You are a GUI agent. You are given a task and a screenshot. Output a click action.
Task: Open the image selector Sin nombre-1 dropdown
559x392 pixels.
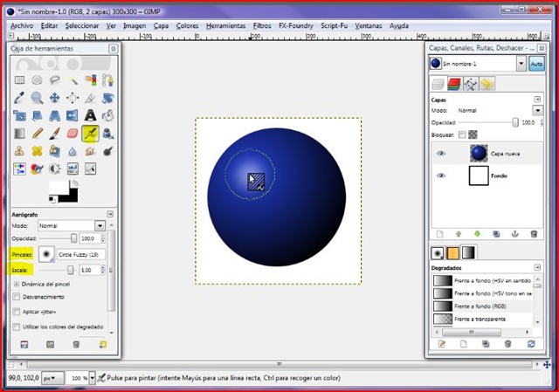point(521,64)
